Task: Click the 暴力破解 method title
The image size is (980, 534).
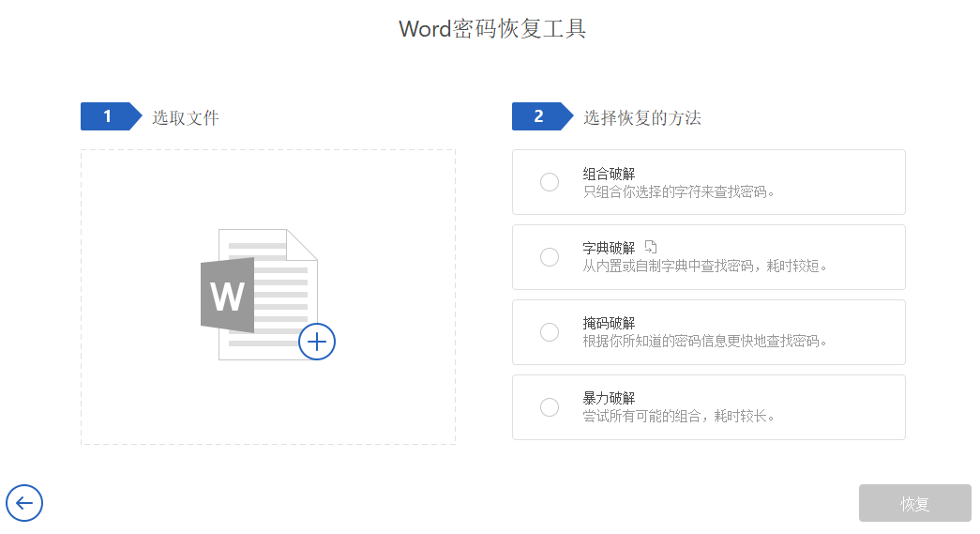Action: (x=609, y=399)
